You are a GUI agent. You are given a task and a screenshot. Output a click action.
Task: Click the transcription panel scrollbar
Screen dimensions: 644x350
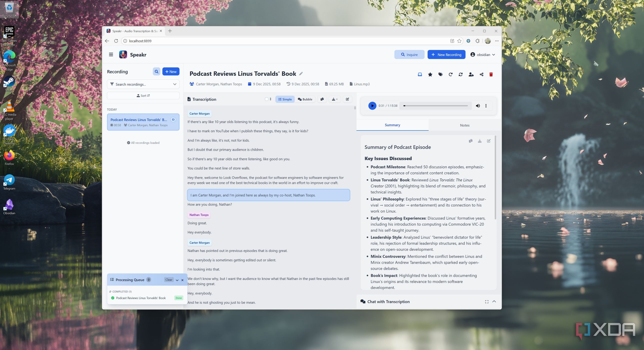tap(355, 108)
